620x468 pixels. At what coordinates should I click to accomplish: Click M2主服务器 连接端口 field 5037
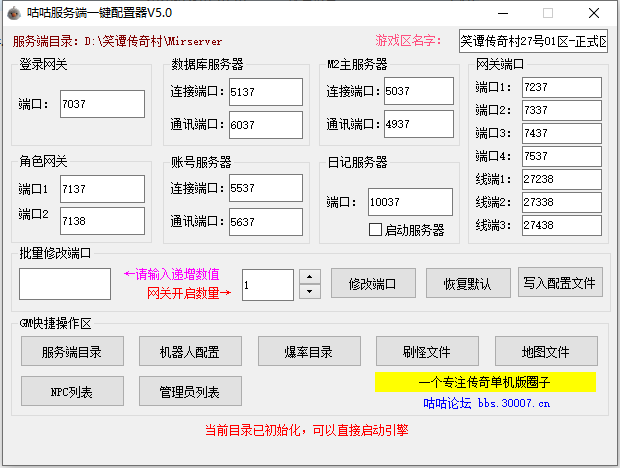coord(419,91)
